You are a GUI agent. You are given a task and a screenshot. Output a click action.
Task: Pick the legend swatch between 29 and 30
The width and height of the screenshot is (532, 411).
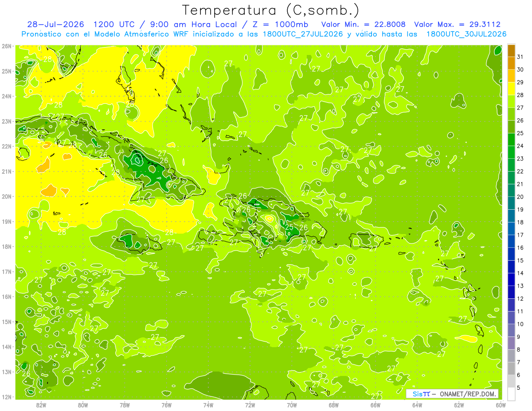511,76
